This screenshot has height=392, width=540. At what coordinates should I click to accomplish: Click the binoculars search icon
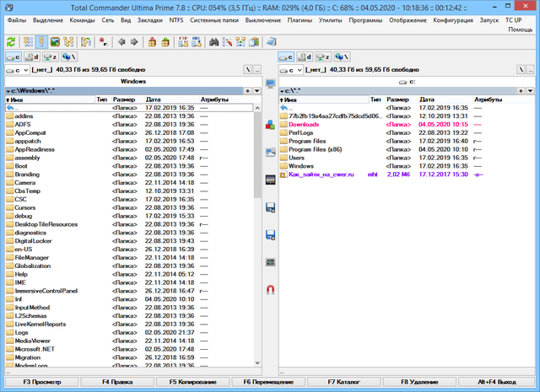[214, 40]
